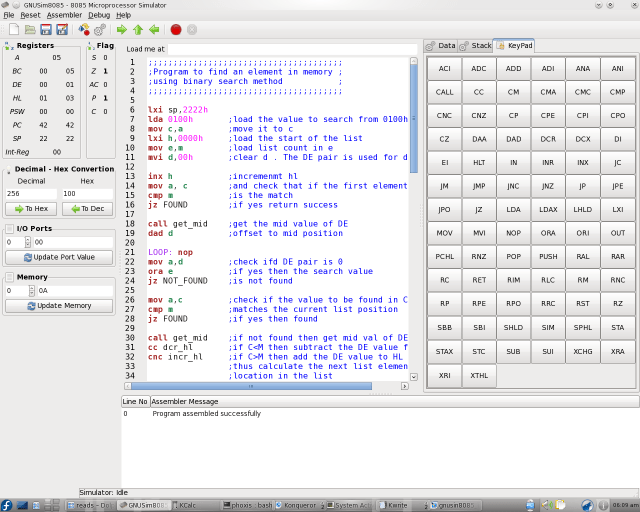Click the New file toolbar icon
Viewport: 640px width, 512px height.
tap(13, 29)
